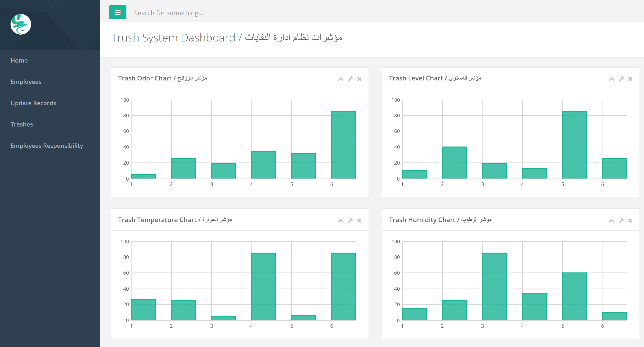Open wrench settings on Trash Level Chart

(621, 79)
